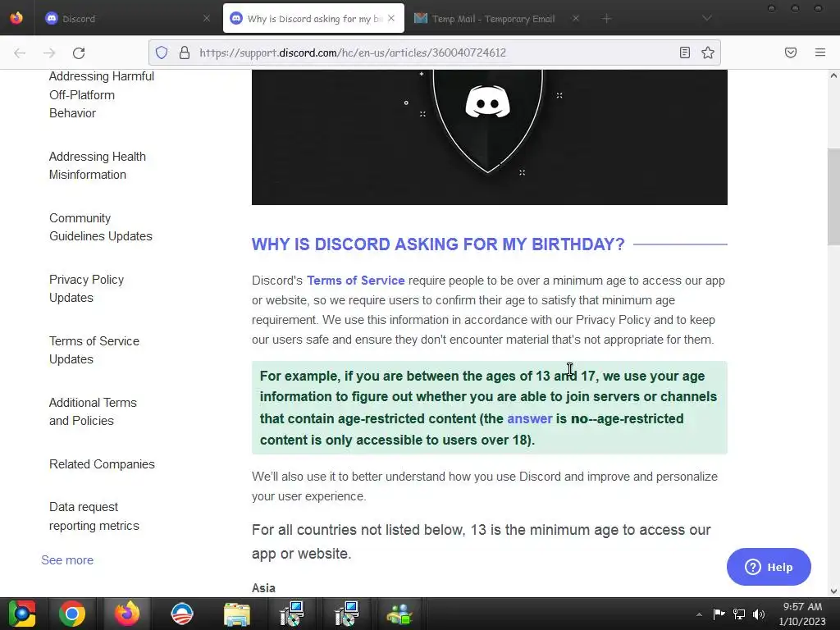Follow the Terms of Service link in article
840x630 pixels.
356,281
